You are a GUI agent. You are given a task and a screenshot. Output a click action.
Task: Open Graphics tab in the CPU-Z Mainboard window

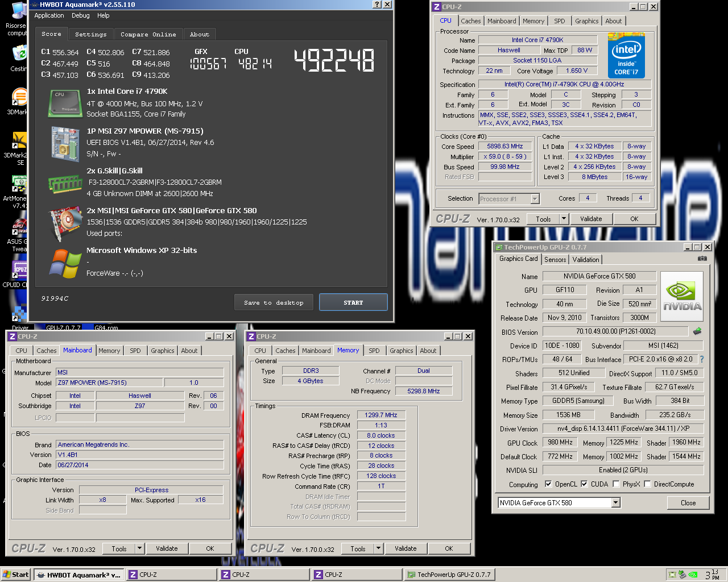pos(163,351)
